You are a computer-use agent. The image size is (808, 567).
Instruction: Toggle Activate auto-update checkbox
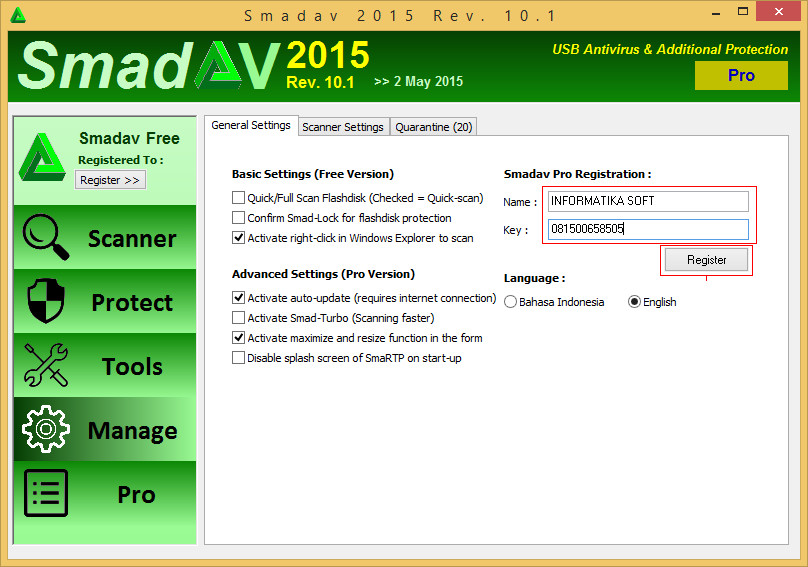click(238, 298)
